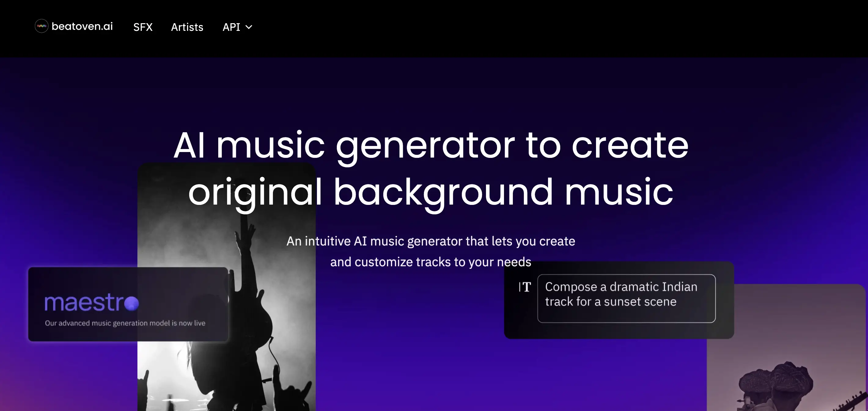The image size is (868, 411).
Task: Click the text prompt 'T' icon
Action: tap(525, 287)
